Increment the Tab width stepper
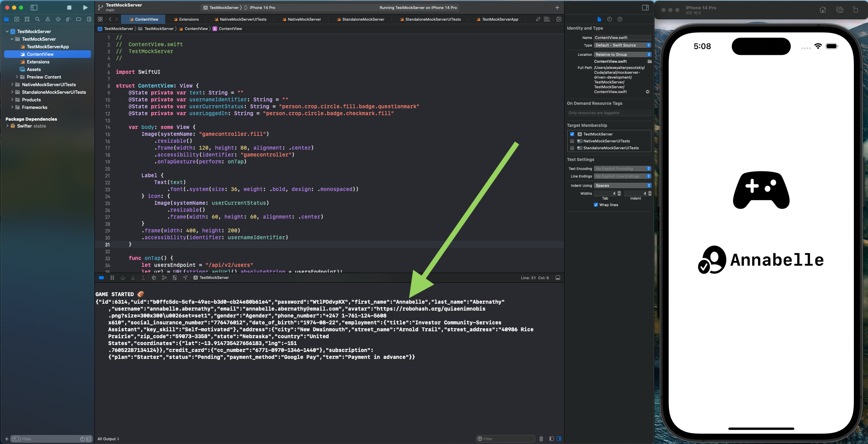 click(x=619, y=192)
